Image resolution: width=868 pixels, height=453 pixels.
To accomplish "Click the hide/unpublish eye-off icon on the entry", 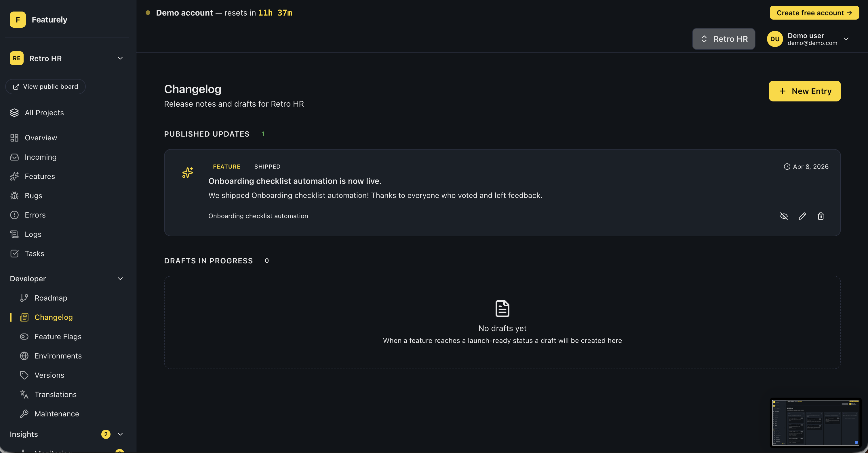I will pos(784,216).
